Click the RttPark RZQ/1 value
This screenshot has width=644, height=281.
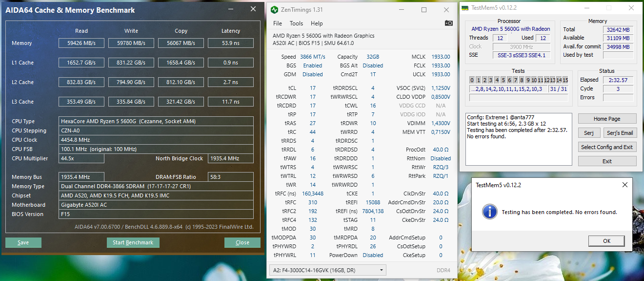pyautogui.click(x=441, y=176)
